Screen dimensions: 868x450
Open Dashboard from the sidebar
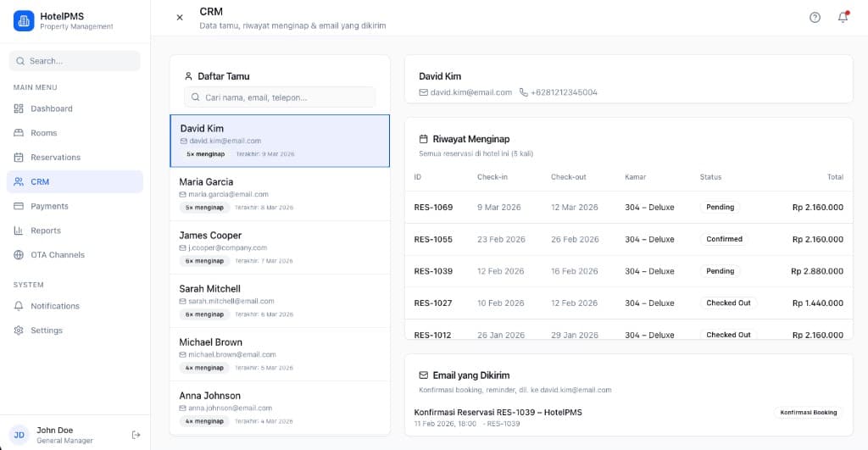(52, 108)
